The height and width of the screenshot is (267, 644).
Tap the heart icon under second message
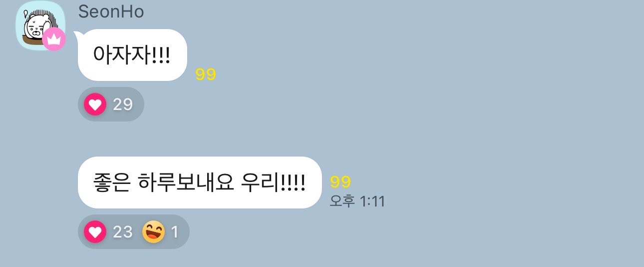[x=95, y=232]
